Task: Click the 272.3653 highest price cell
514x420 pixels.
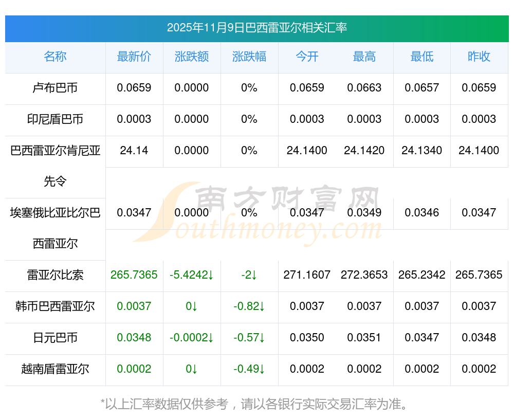Action: (x=364, y=275)
